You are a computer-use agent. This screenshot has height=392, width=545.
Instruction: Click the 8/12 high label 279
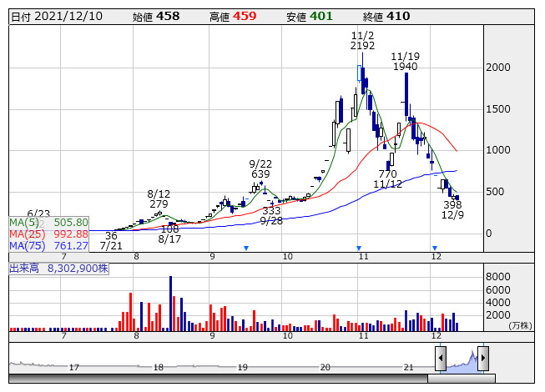[x=159, y=204]
